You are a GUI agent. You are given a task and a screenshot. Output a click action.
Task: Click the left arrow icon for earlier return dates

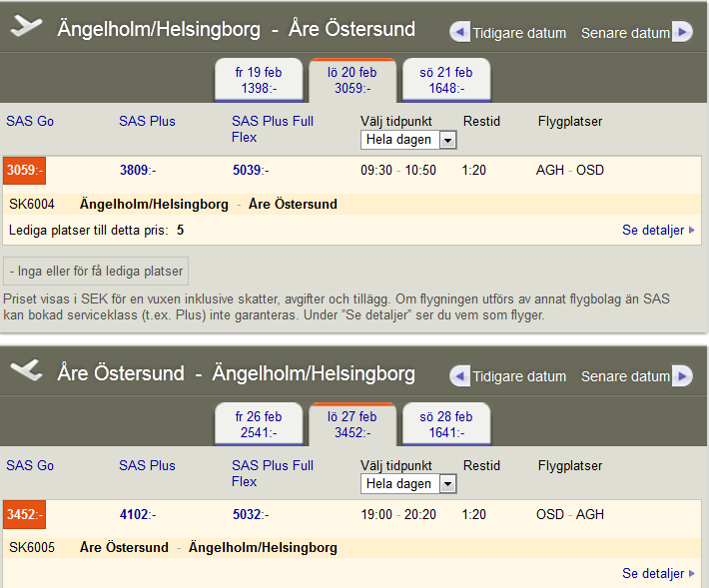coord(460,376)
